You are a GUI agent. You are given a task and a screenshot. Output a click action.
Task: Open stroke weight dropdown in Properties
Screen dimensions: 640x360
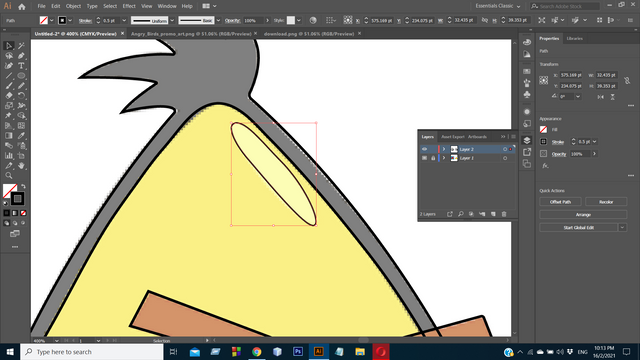pyautogui.click(x=595, y=142)
